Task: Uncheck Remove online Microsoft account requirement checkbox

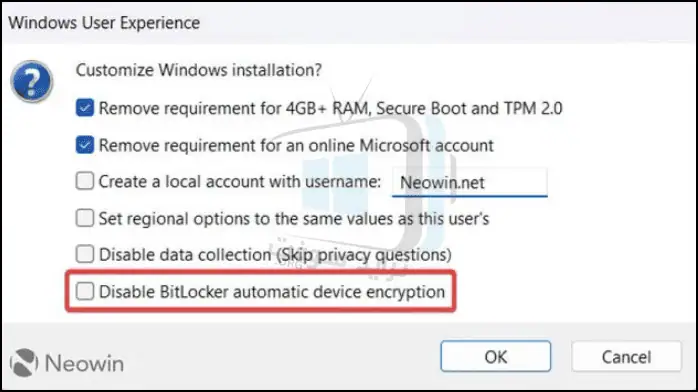Action: click(x=85, y=145)
